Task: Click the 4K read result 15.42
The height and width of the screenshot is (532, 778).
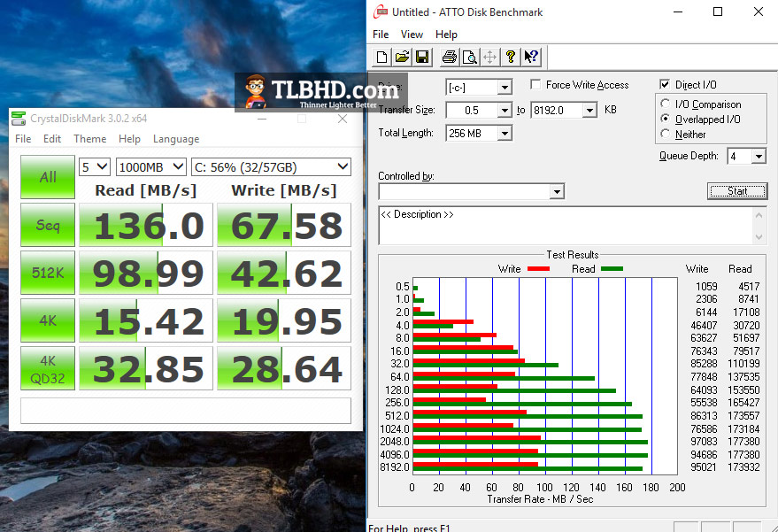Action: coord(146,320)
